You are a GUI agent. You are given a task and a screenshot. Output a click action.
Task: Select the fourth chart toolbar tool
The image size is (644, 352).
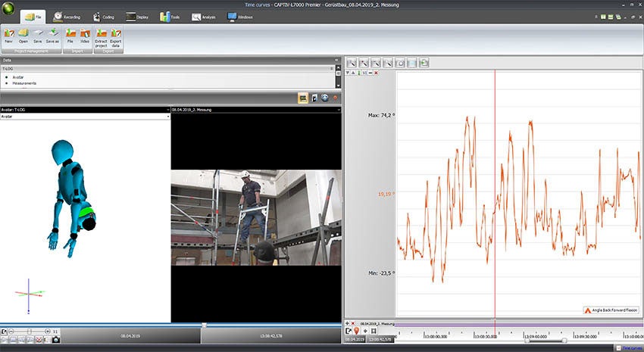387,63
